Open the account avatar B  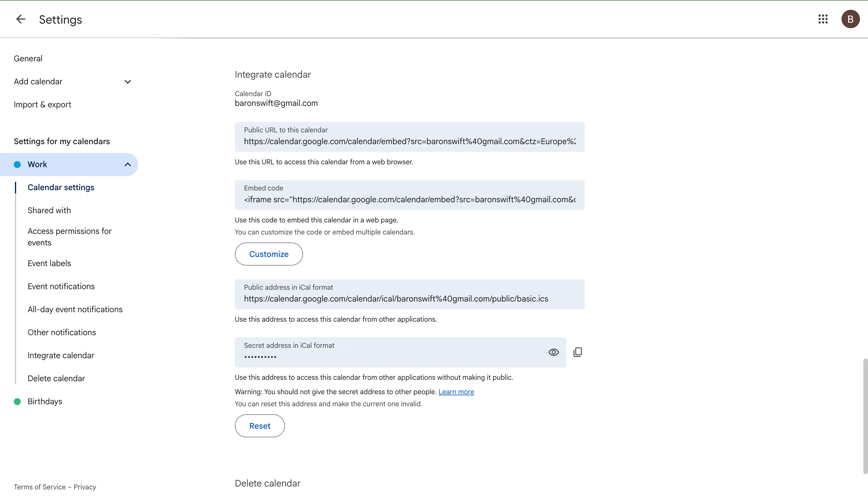click(850, 19)
